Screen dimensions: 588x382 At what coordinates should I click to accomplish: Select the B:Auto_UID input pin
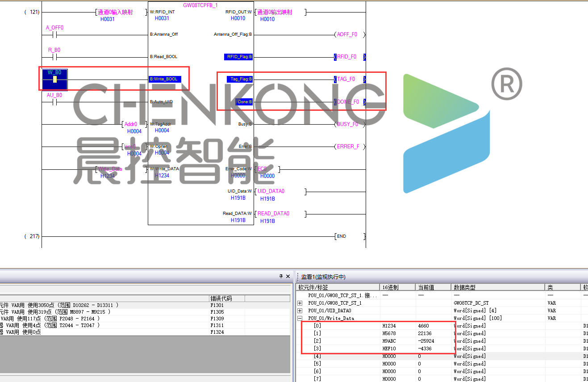point(161,102)
